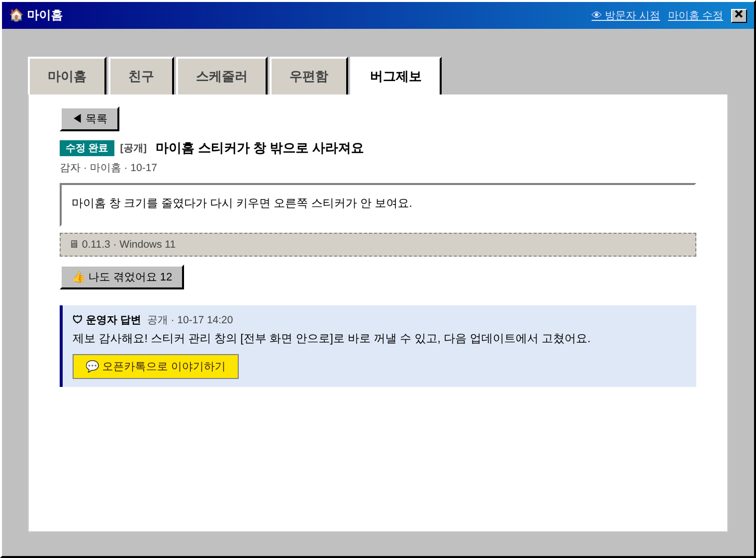Click the [공개] visibility label
Image resolution: width=756 pixels, height=558 pixels.
click(x=133, y=148)
